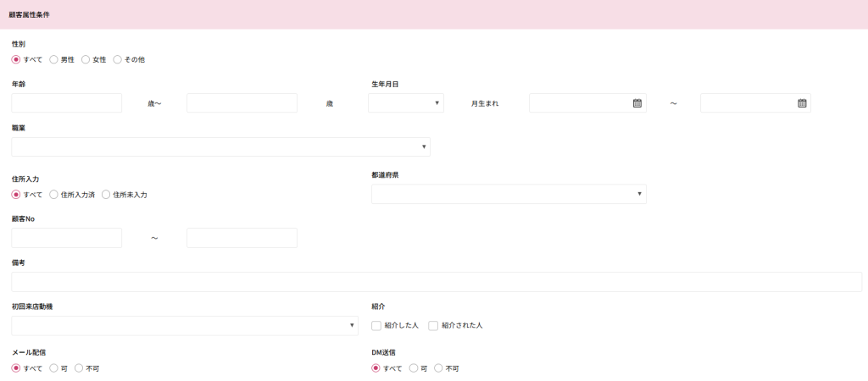This screenshot has height=381, width=868.
Task: Open calendar picker for birthdate start
Action: coord(637,103)
